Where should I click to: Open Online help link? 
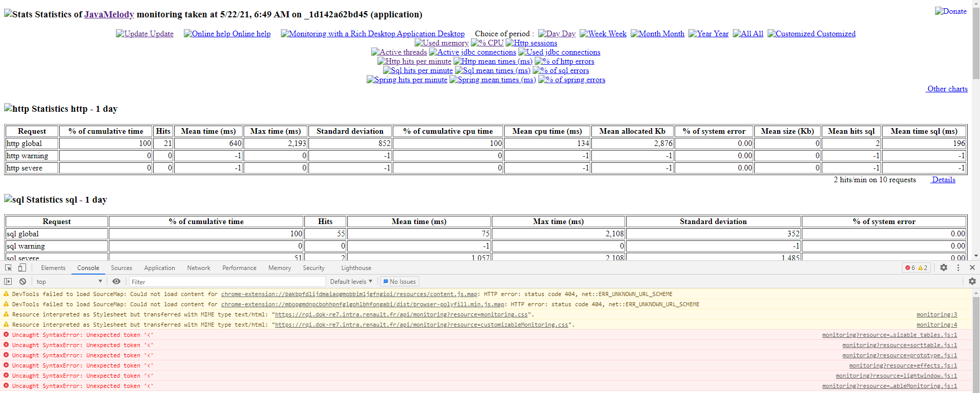pyautogui.click(x=227, y=34)
